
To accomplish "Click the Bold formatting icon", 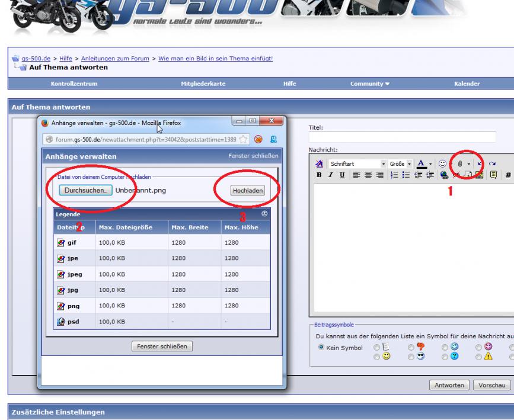I will pyautogui.click(x=318, y=175).
